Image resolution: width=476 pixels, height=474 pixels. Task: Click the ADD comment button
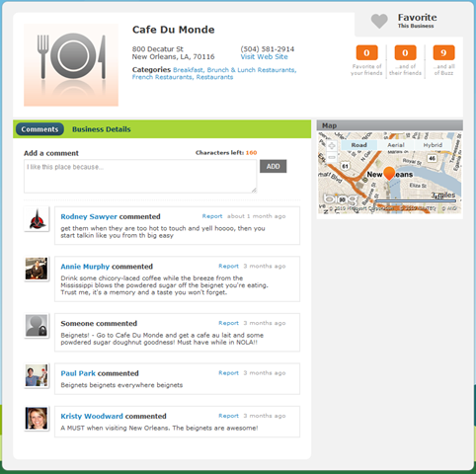273,166
